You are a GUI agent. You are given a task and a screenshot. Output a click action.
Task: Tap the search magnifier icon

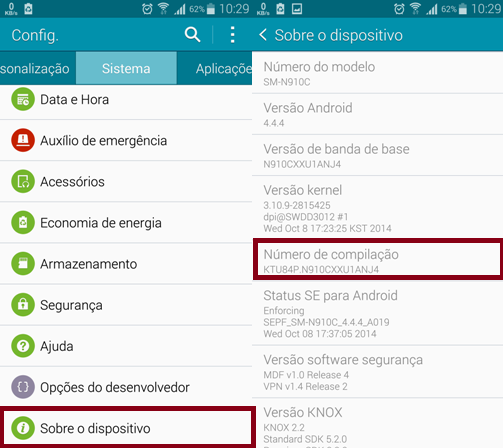point(192,35)
